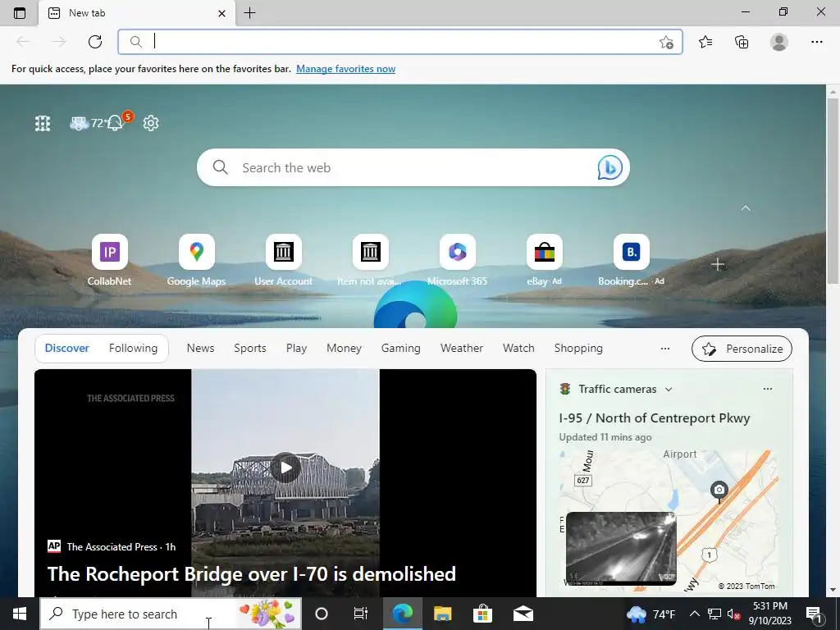840x630 pixels.
Task: Close the New tab tab
Action: pyautogui.click(x=221, y=13)
